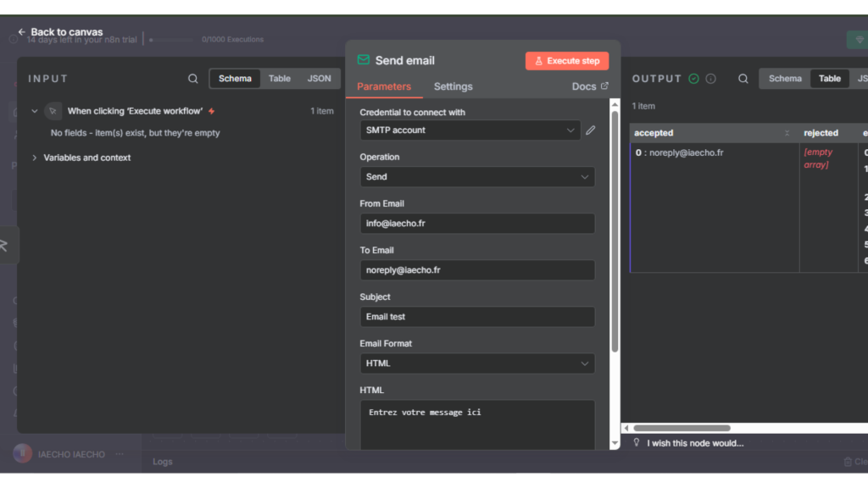Click the envelope icon on the Send email header

point(363,60)
